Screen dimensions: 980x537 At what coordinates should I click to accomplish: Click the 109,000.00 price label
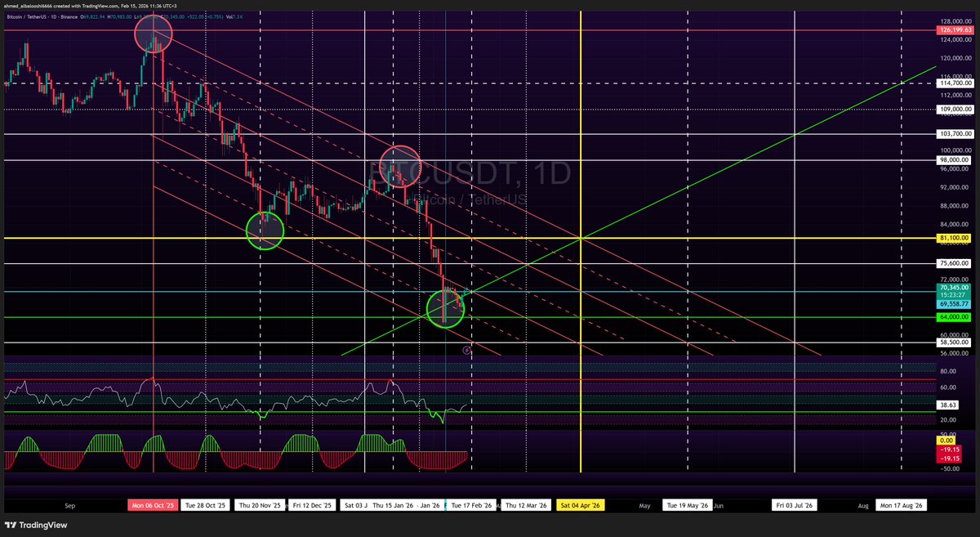954,108
